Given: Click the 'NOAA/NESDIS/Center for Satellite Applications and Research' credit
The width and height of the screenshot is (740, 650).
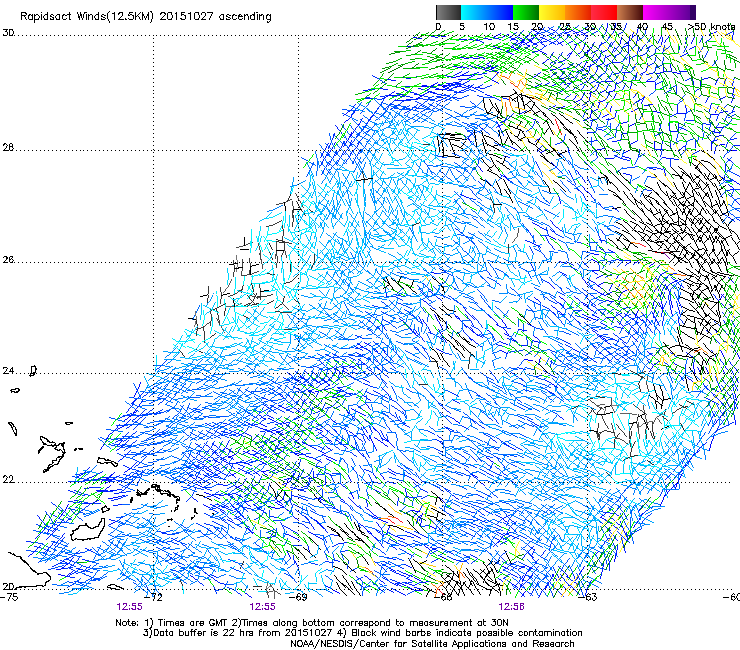Looking at the screenshot, I should [x=432, y=644].
